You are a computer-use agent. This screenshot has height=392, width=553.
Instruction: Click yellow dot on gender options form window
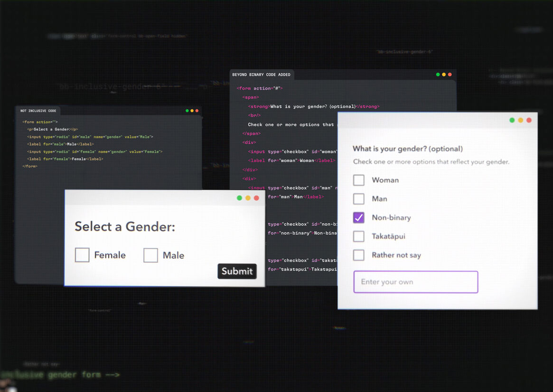coord(520,120)
